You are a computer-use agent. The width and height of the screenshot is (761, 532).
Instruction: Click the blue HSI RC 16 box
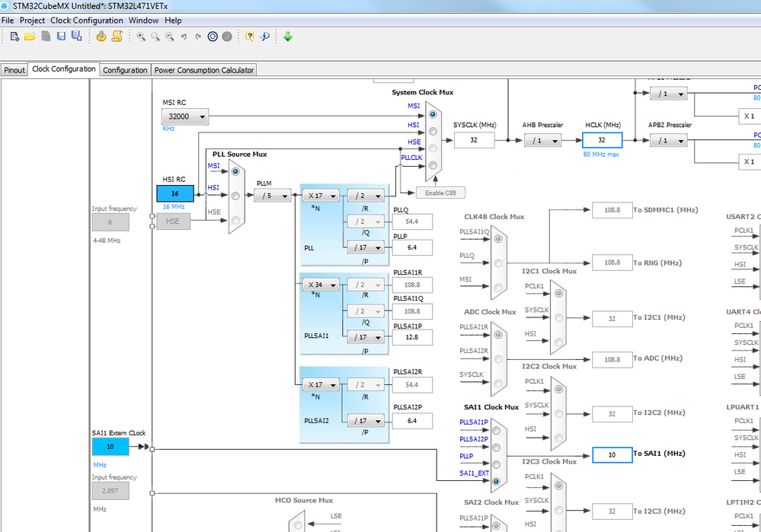click(x=175, y=193)
